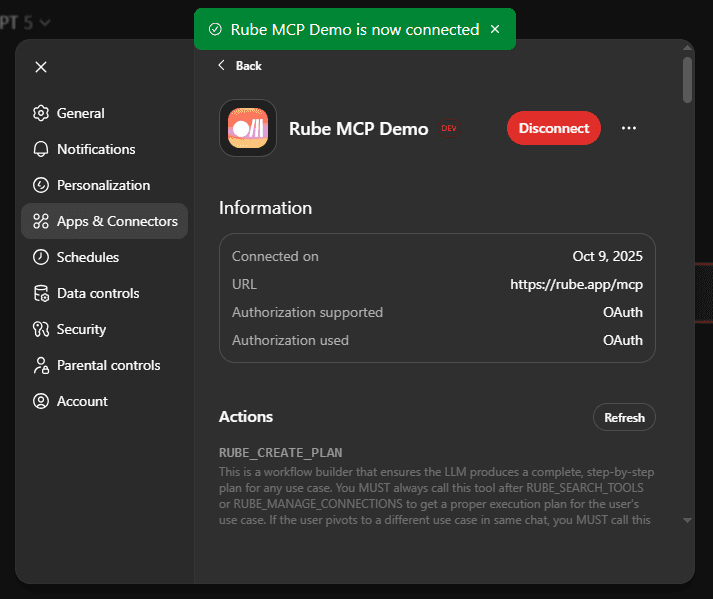Go Back to connectors list
713x599 pixels.
point(240,65)
